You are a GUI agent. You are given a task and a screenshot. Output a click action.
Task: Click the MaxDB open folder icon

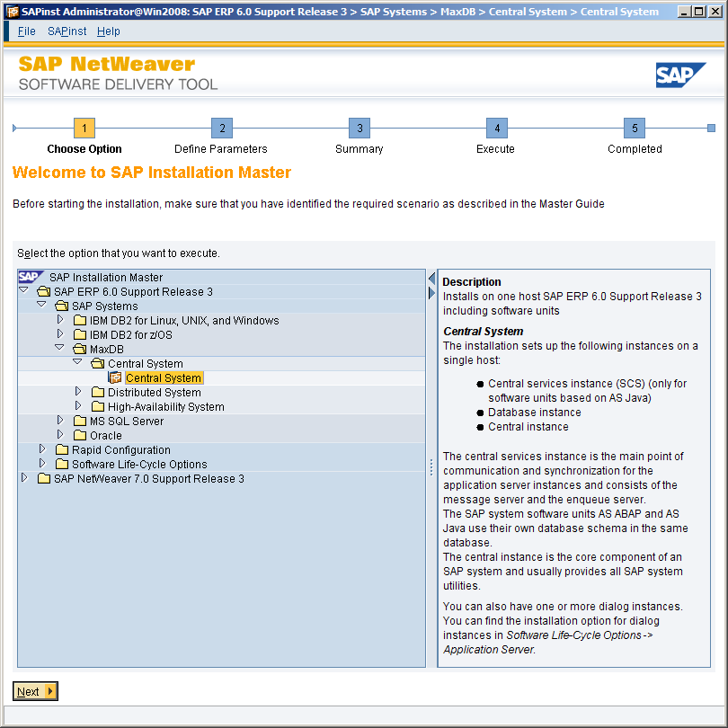click(x=80, y=349)
